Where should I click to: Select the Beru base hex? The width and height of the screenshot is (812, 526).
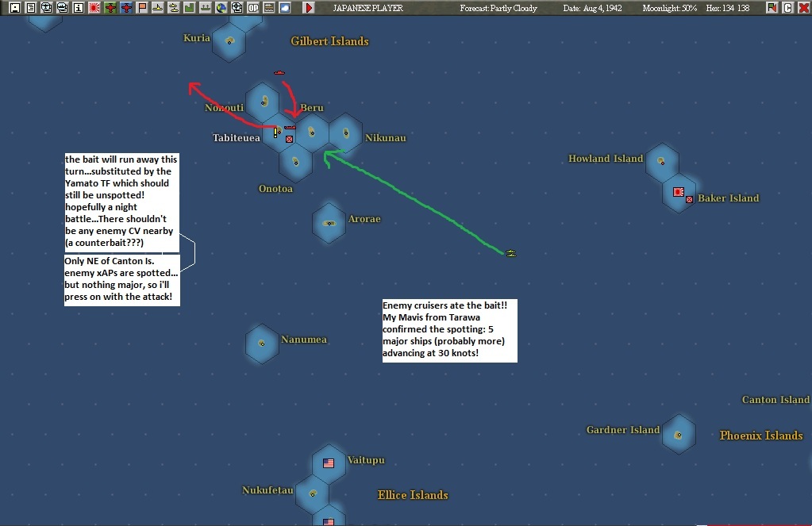click(x=312, y=132)
